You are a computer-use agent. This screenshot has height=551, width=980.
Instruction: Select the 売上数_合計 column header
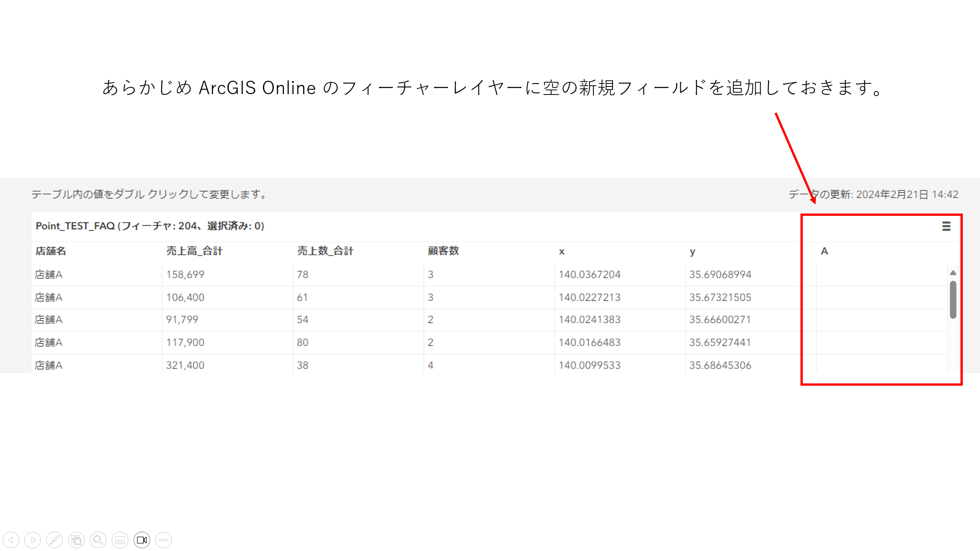pos(325,251)
